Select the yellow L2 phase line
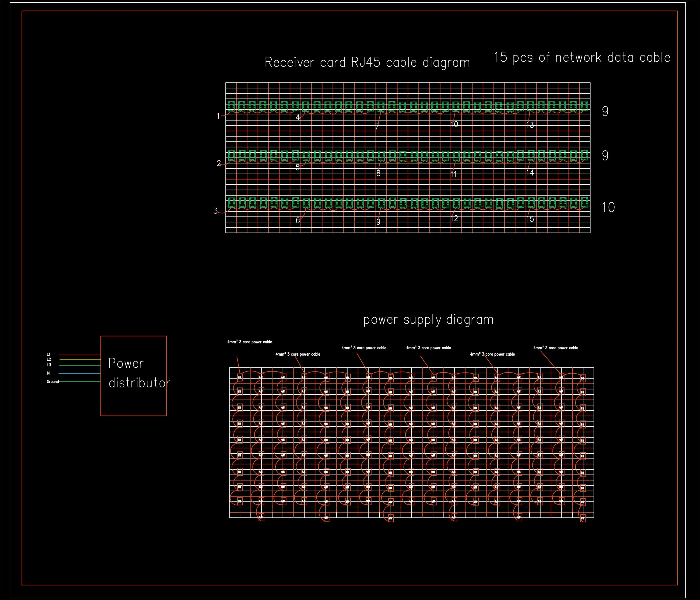The height and width of the screenshot is (600, 700). click(x=79, y=360)
